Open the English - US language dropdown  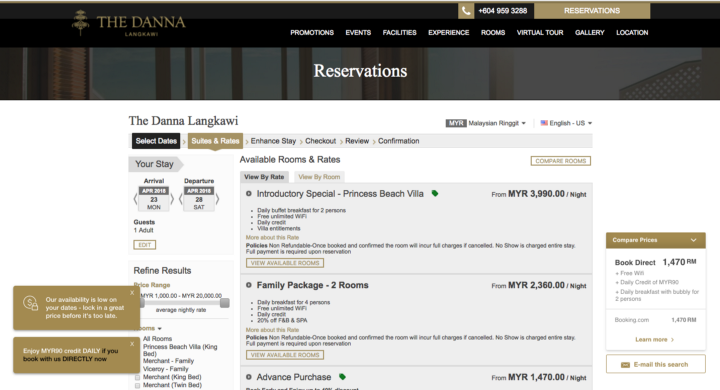point(566,123)
